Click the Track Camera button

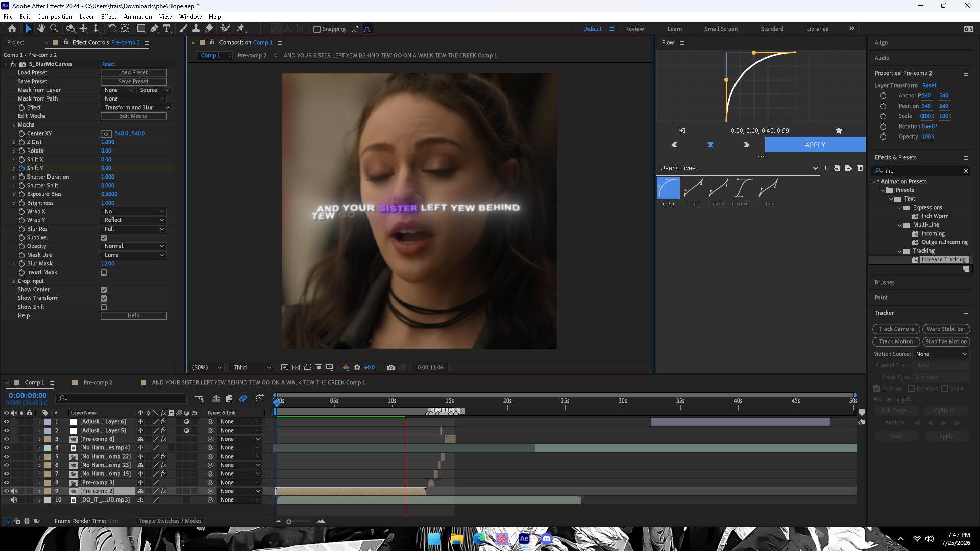click(896, 329)
